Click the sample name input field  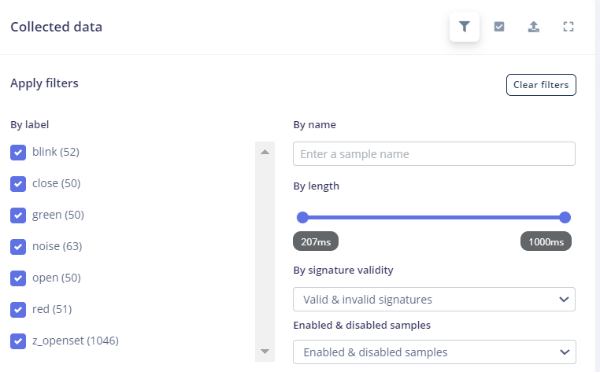(434, 154)
